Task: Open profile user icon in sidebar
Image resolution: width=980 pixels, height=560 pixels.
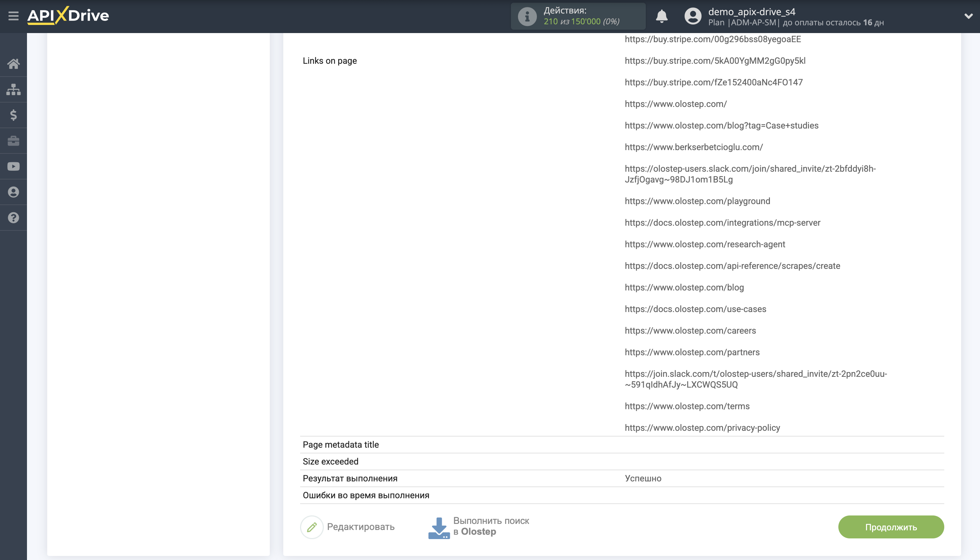Action: click(13, 192)
